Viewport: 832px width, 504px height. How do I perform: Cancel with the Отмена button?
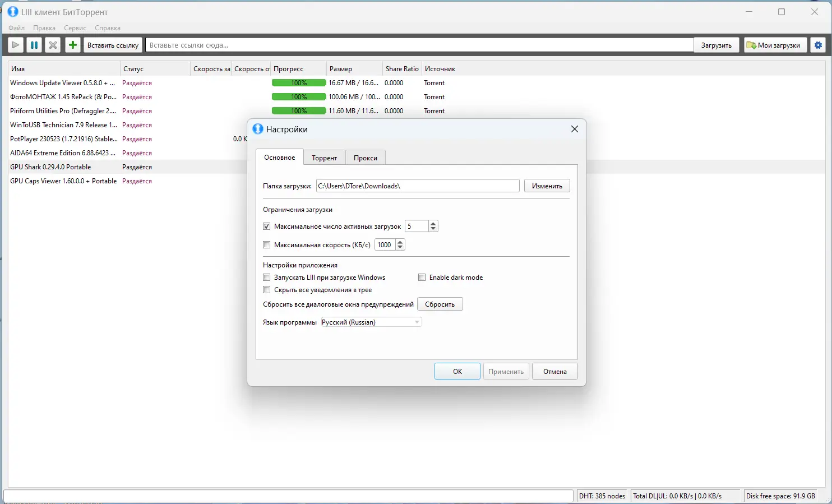coord(555,372)
